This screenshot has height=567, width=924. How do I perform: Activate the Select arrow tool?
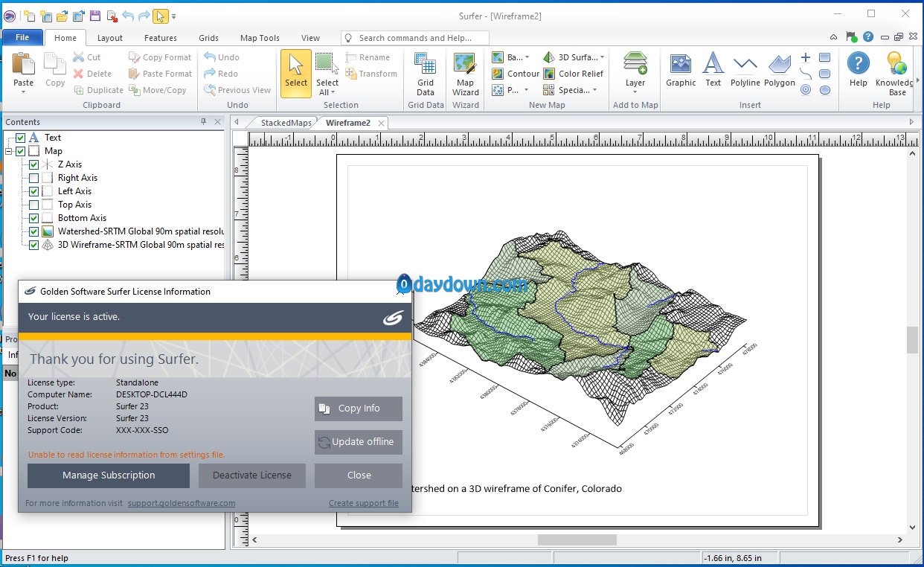(x=296, y=73)
